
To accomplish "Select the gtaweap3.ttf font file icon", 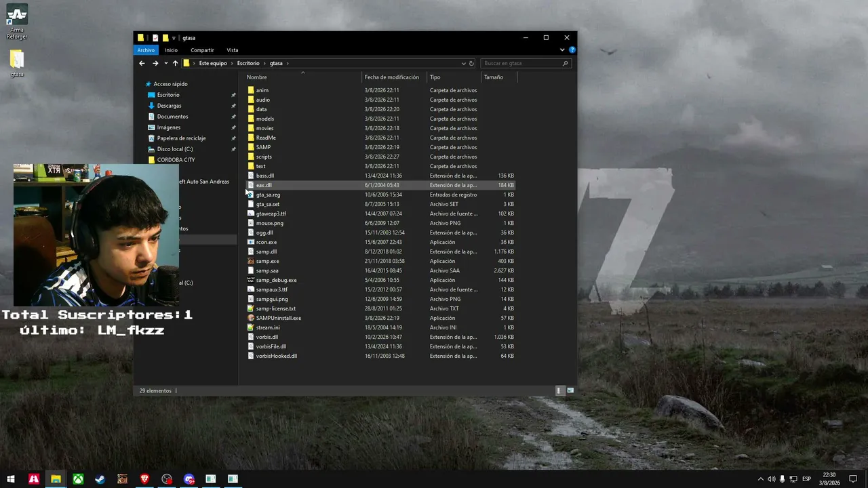I will tap(251, 213).
